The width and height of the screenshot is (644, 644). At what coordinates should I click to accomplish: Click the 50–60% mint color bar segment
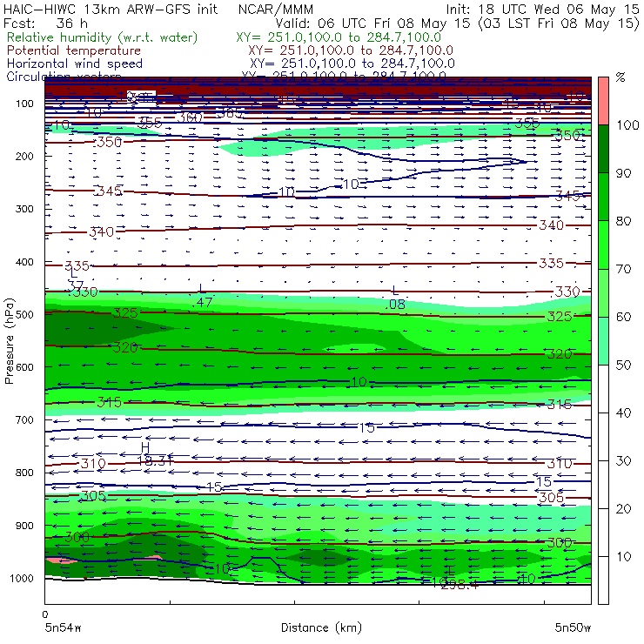pos(603,341)
